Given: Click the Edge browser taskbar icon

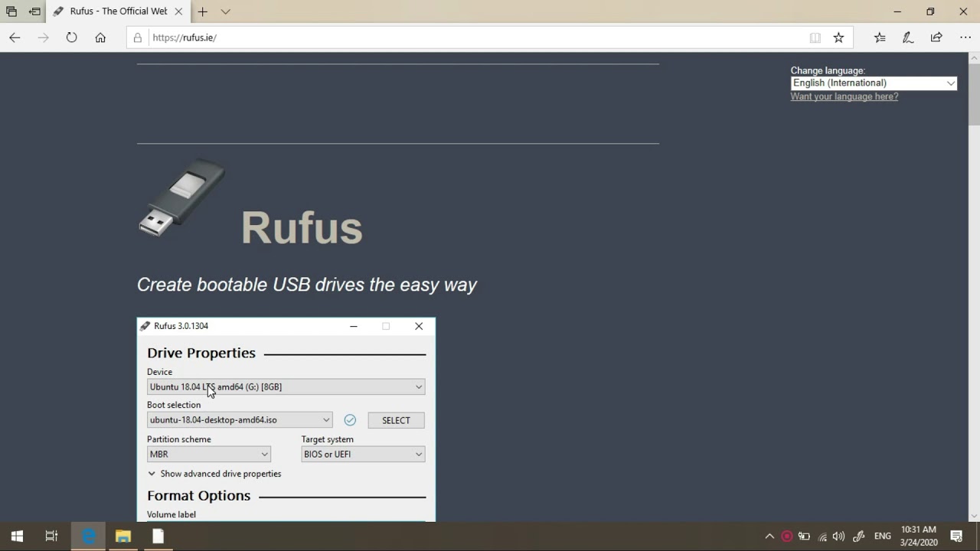Looking at the screenshot, I should pyautogui.click(x=89, y=536).
